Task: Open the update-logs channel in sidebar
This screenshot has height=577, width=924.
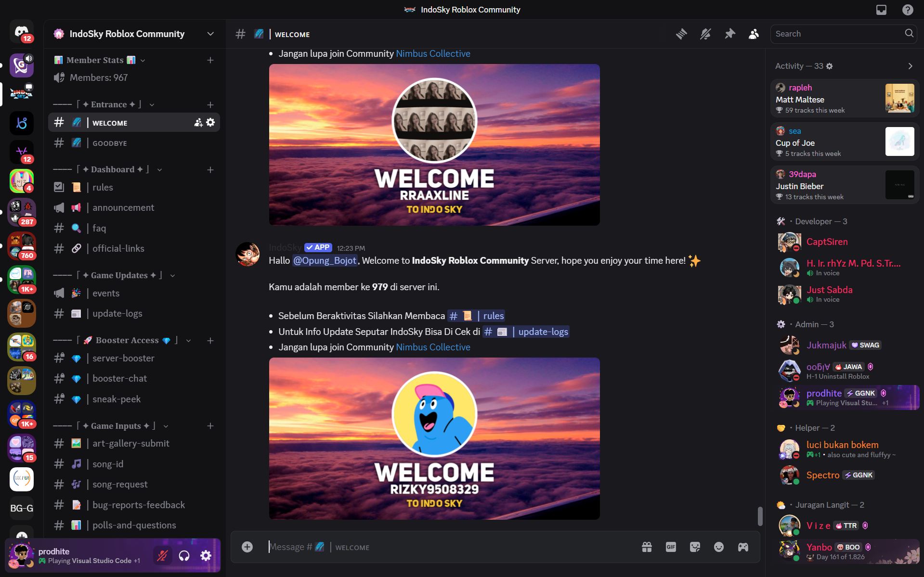Action: coord(134,313)
